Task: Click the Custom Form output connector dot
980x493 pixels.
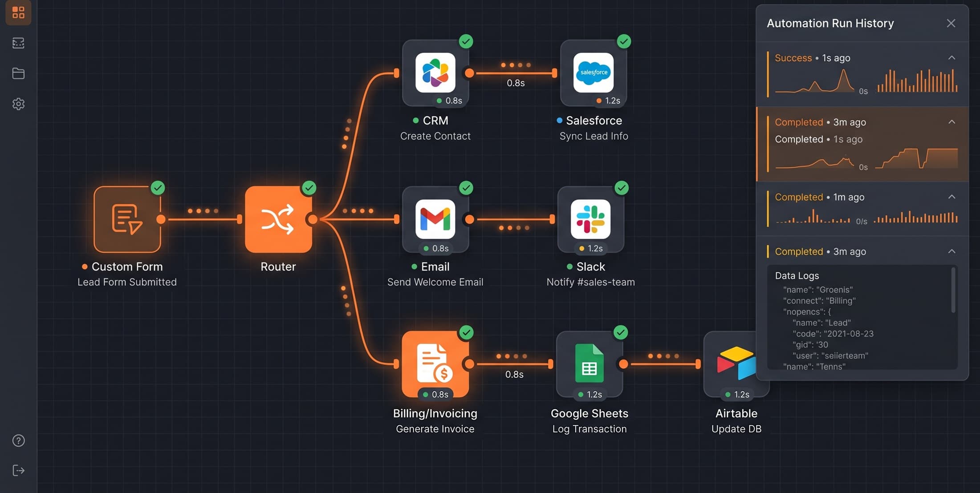Action: click(161, 219)
